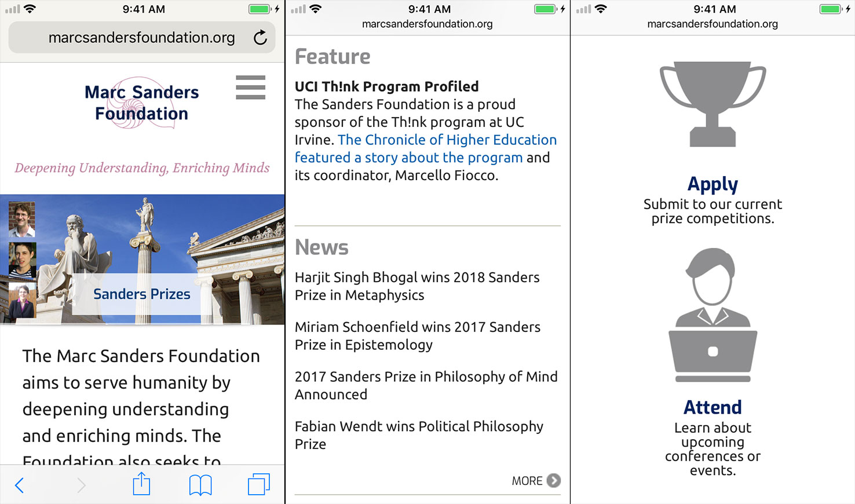
Task: Click the MORE arrow under News
Action: click(x=553, y=481)
